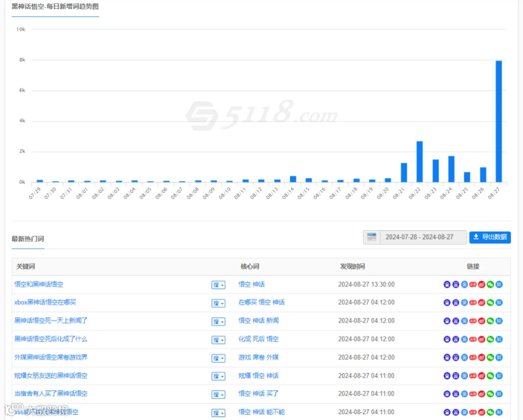Click the 核心词 column header
This screenshot has width=523, height=420.
[250, 266]
